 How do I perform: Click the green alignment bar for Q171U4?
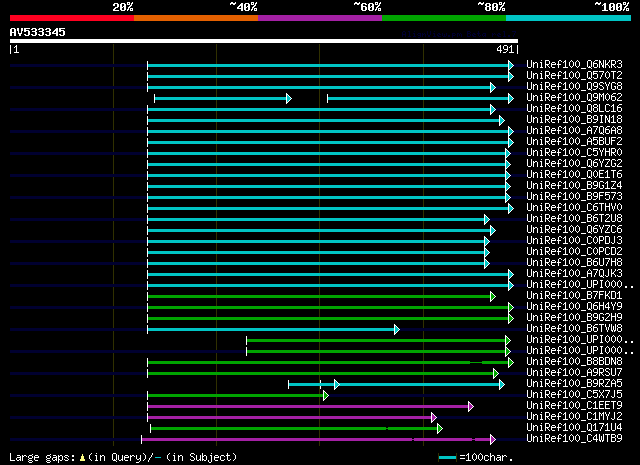point(296,429)
